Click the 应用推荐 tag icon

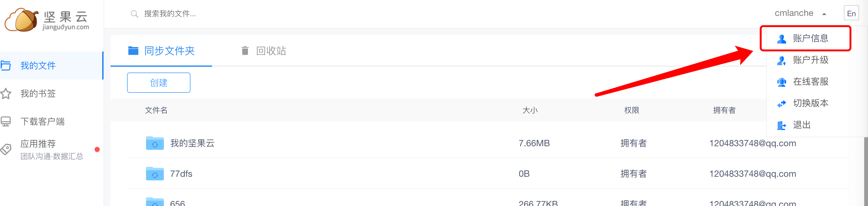tap(6, 149)
